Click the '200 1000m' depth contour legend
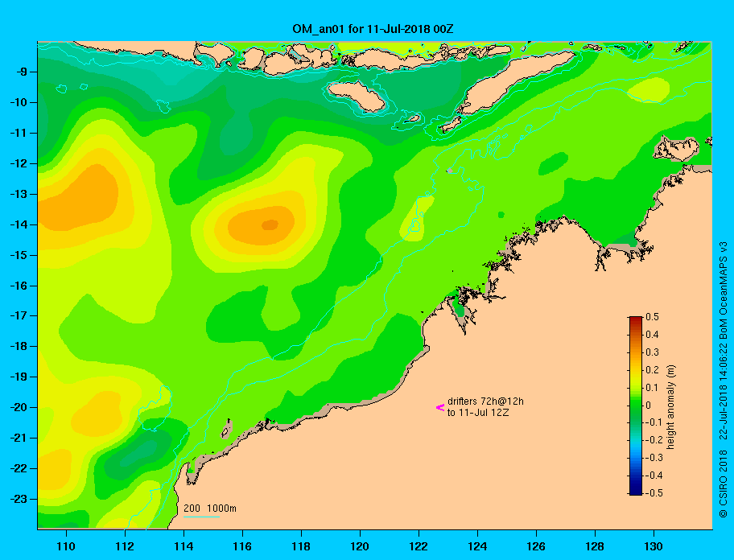The image size is (734, 560). pos(210,509)
